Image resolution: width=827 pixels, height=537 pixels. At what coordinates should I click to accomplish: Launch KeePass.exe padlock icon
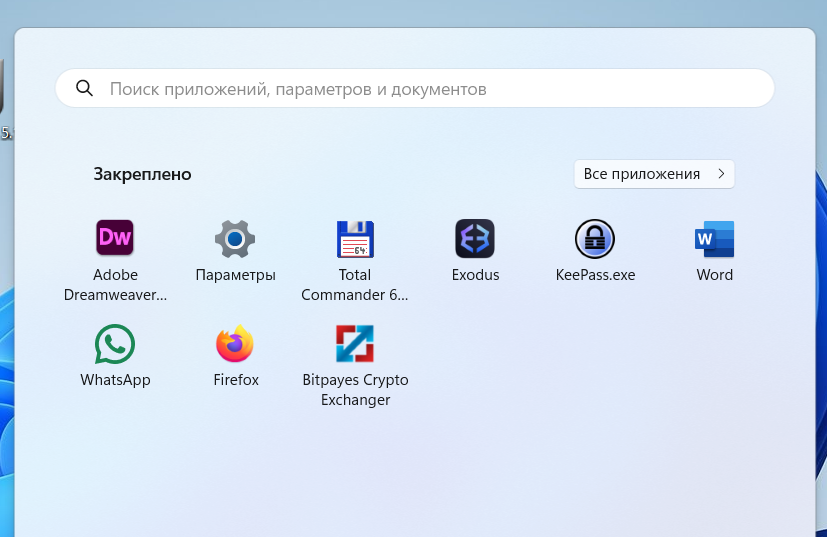click(x=595, y=239)
